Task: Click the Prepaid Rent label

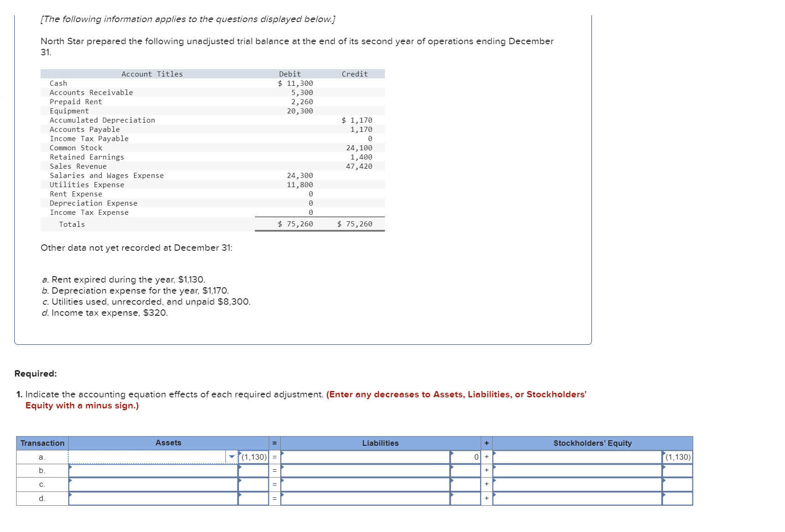Action: pyautogui.click(x=76, y=102)
